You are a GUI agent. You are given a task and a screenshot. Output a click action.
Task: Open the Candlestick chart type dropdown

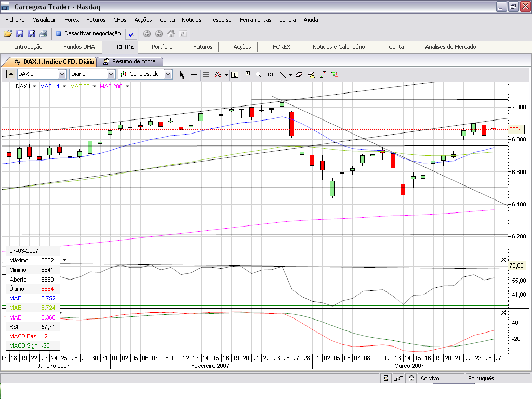coord(168,74)
